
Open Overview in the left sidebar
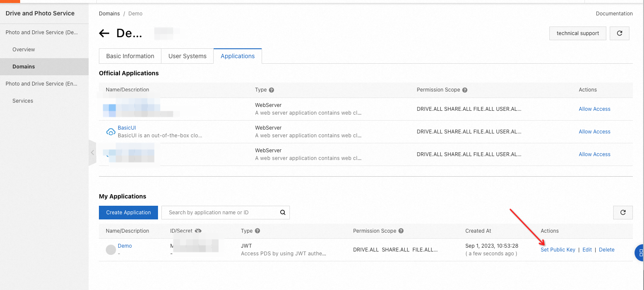24,50
